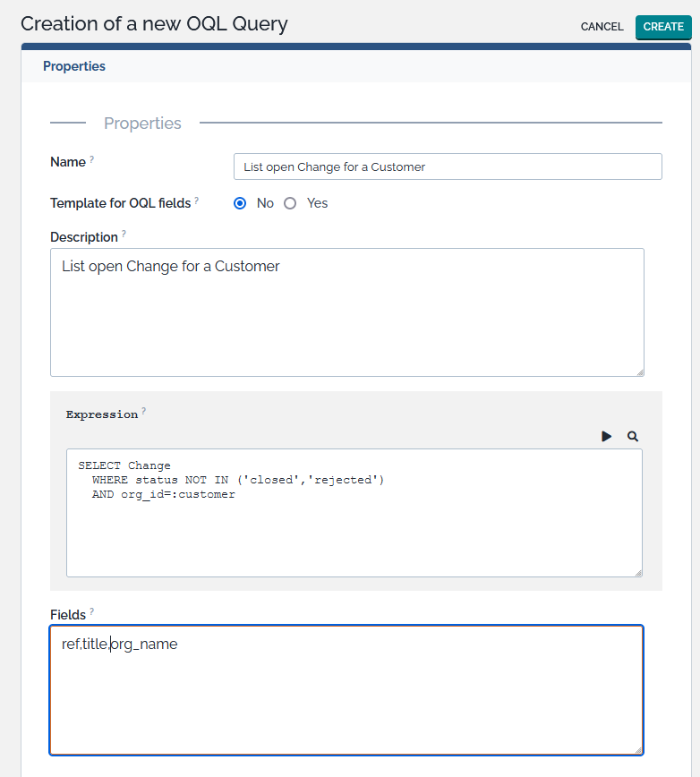
Task: Click the Expression editor resize grip
Action: 636,570
